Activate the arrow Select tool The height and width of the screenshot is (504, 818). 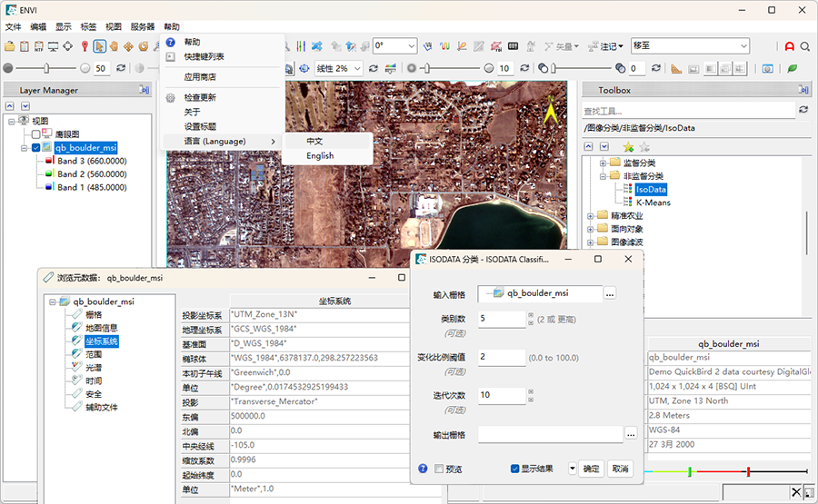(99, 46)
